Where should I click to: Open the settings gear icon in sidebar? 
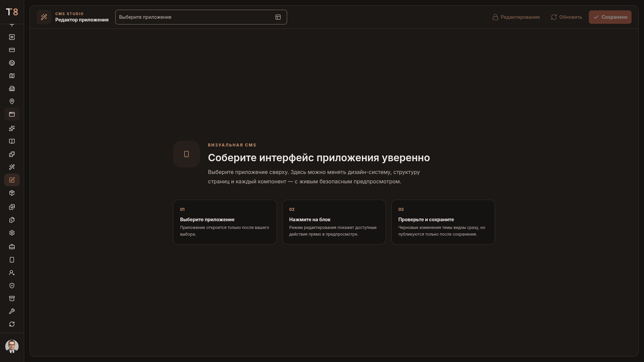(x=12, y=233)
